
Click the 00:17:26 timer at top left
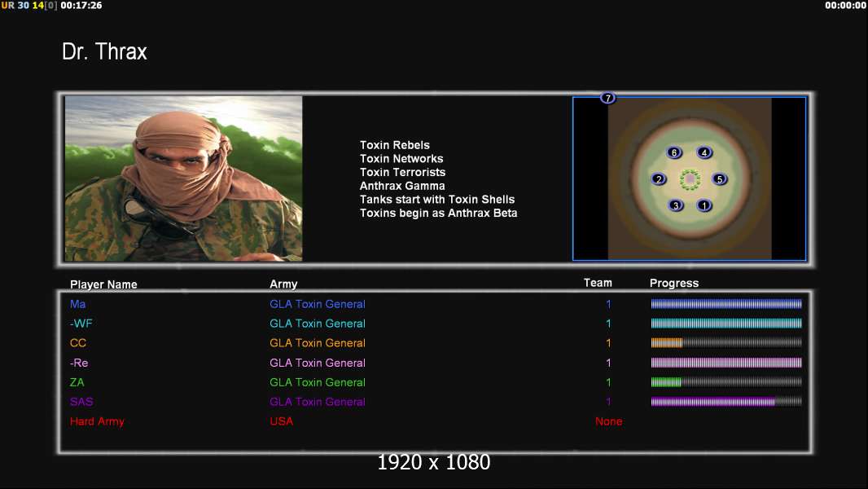point(81,6)
